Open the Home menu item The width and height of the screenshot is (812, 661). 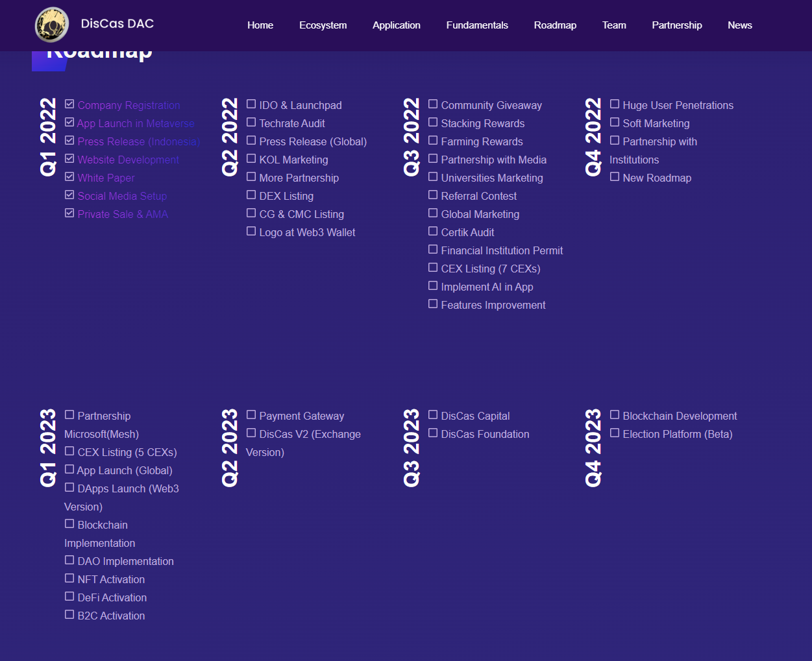tap(260, 25)
